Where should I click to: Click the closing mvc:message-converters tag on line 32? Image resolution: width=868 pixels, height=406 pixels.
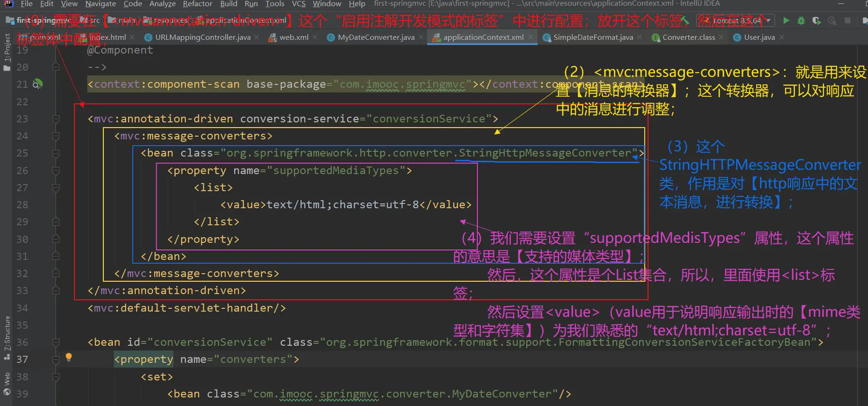pyautogui.click(x=197, y=274)
